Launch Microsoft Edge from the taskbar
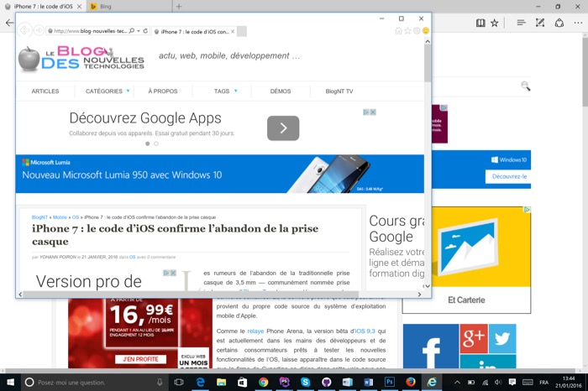 click(200, 382)
